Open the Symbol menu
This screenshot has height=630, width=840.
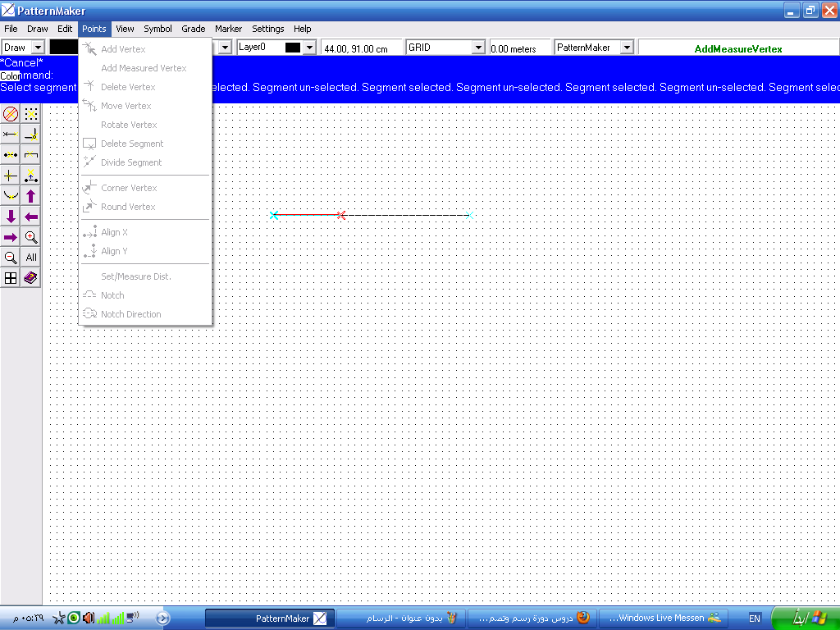(157, 29)
